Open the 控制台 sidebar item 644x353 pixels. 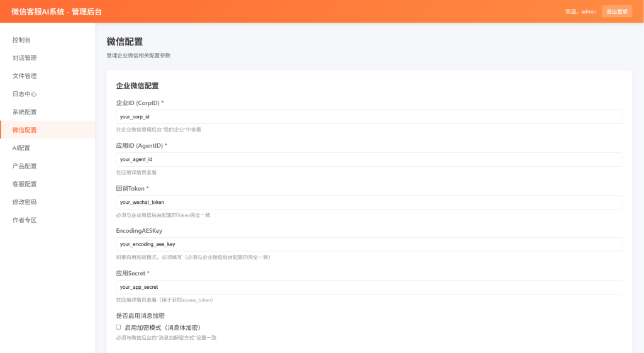tap(48, 40)
